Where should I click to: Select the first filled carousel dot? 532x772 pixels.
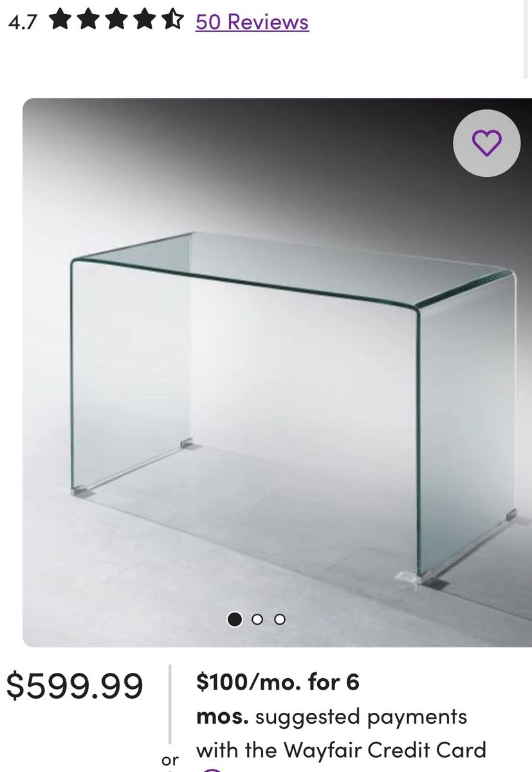point(235,620)
